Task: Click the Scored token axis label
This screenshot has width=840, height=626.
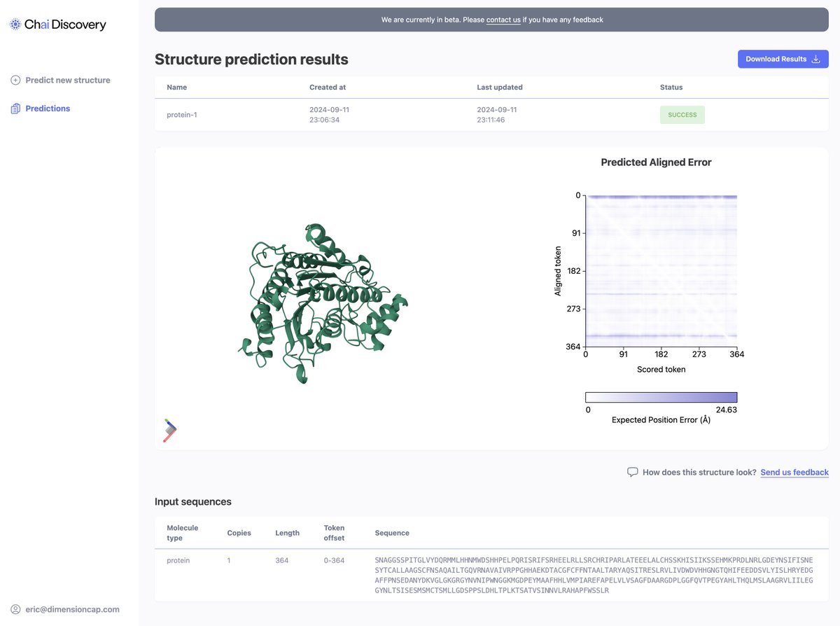Action: [661, 369]
